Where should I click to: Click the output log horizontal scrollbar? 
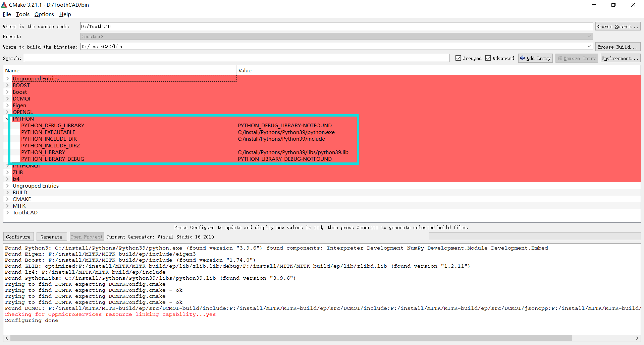pyautogui.click(x=291, y=338)
